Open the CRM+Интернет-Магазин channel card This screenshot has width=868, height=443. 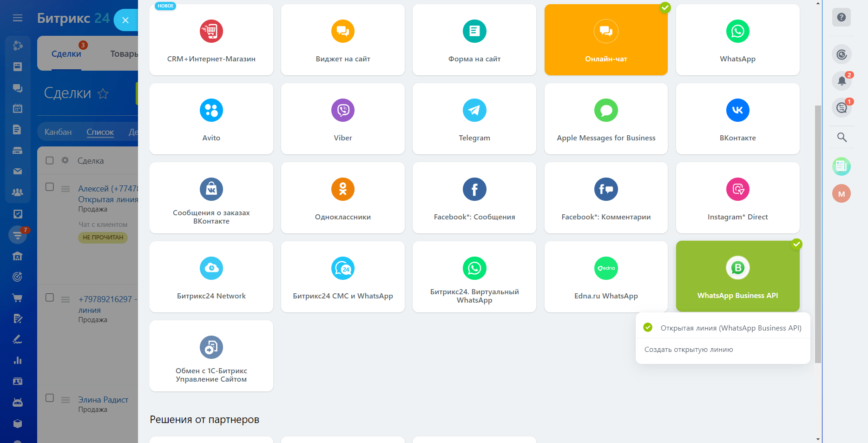pos(211,40)
